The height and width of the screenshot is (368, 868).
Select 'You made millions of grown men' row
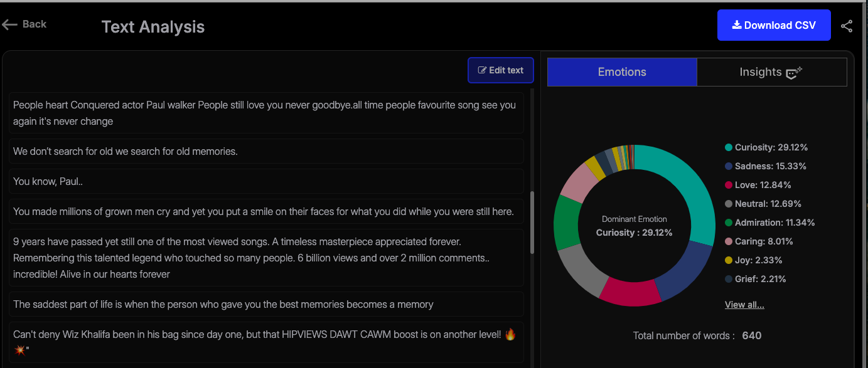(x=266, y=211)
